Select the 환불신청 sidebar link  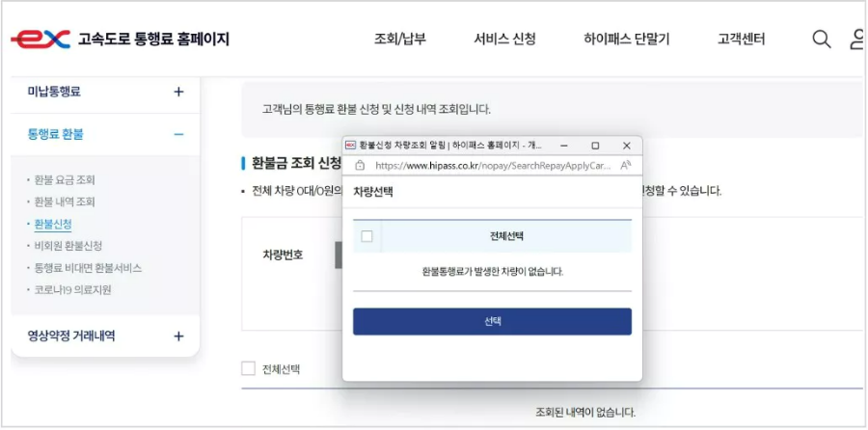[x=53, y=224]
